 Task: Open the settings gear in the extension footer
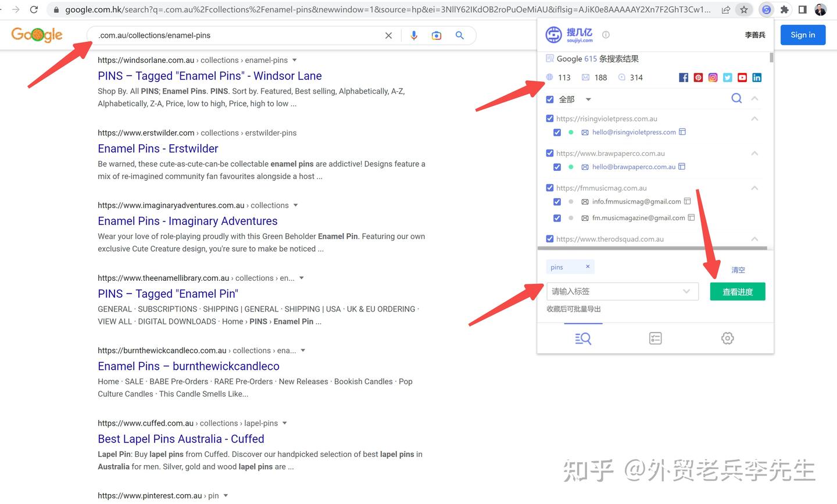pos(727,338)
